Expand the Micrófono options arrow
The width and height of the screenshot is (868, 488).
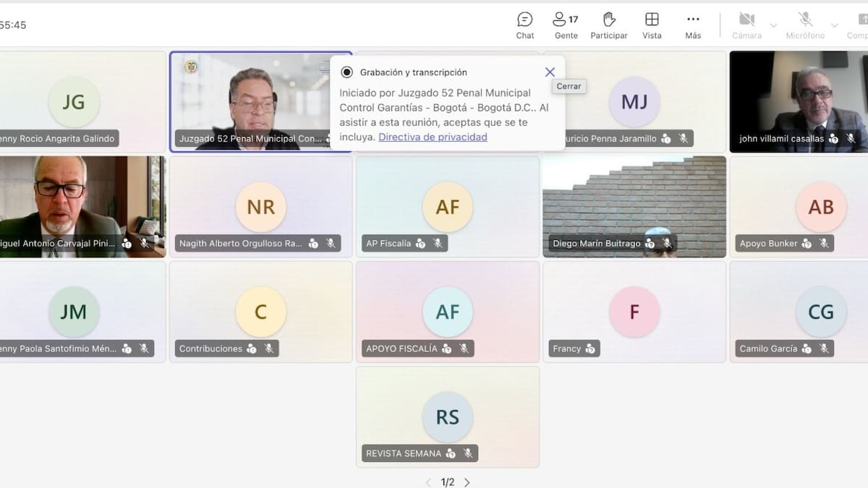coord(834,25)
